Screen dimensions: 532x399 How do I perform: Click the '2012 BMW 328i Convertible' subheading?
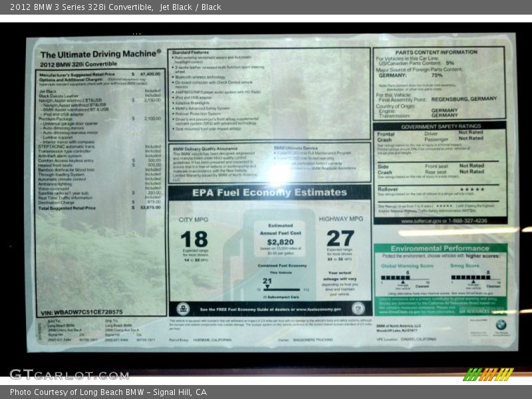78,64
